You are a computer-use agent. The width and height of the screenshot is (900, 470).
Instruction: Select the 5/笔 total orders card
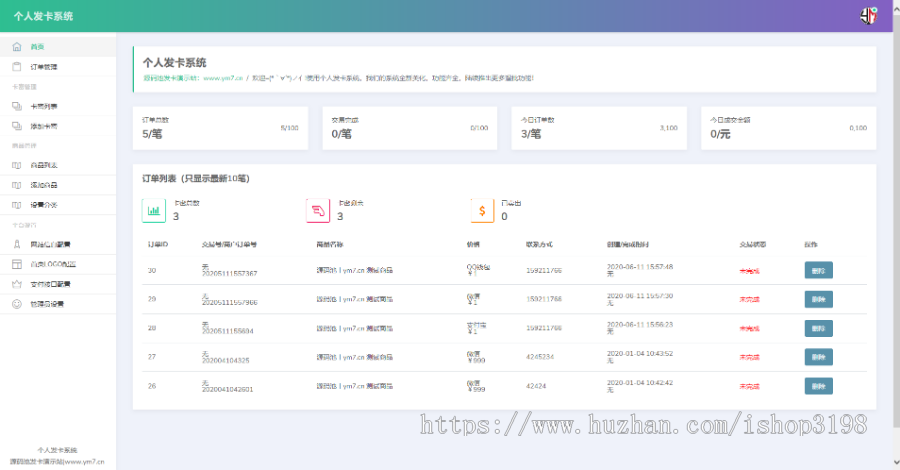click(x=220, y=128)
